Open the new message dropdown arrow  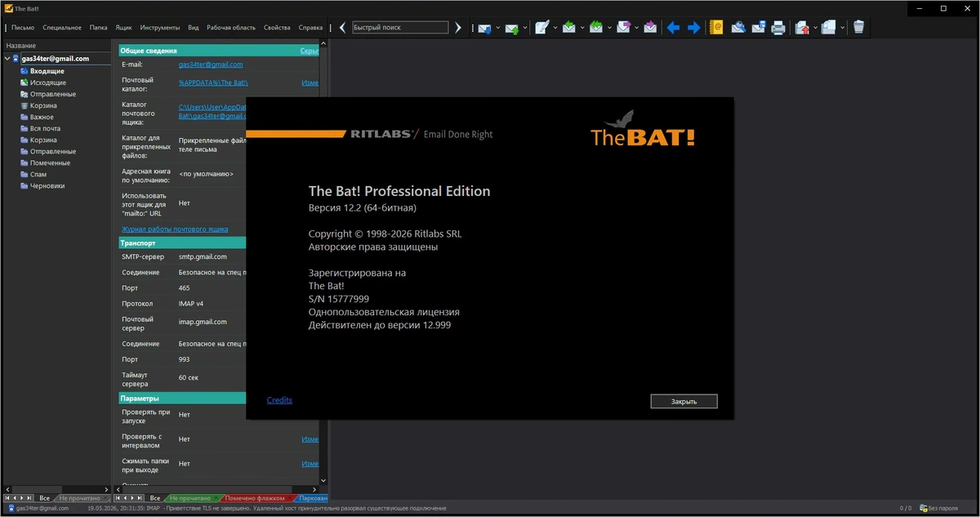(x=555, y=27)
